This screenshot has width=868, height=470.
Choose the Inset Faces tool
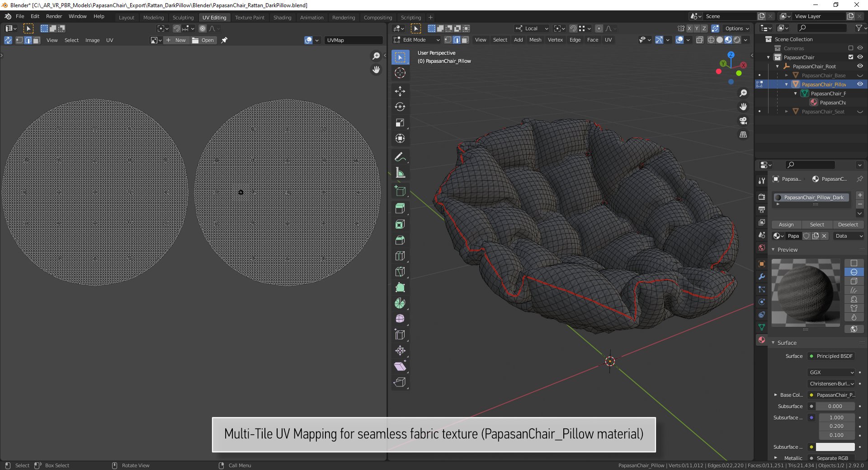point(400,224)
